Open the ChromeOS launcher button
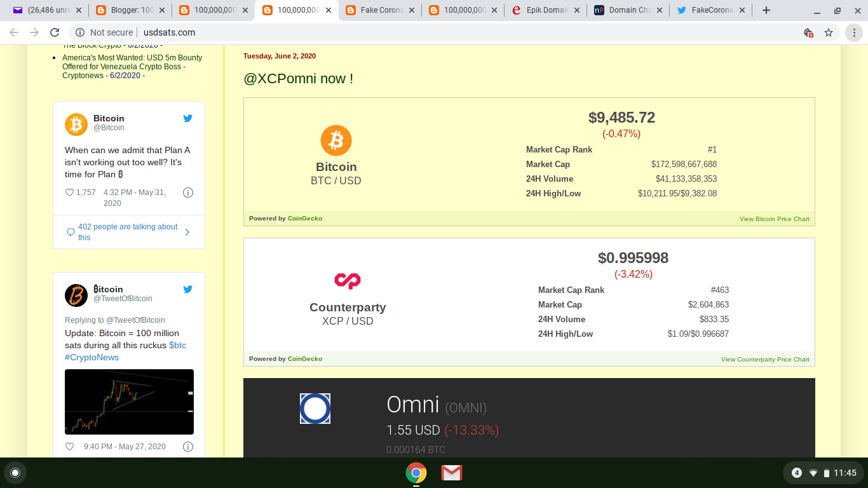Screen dimensions: 868x488 pos(15,473)
